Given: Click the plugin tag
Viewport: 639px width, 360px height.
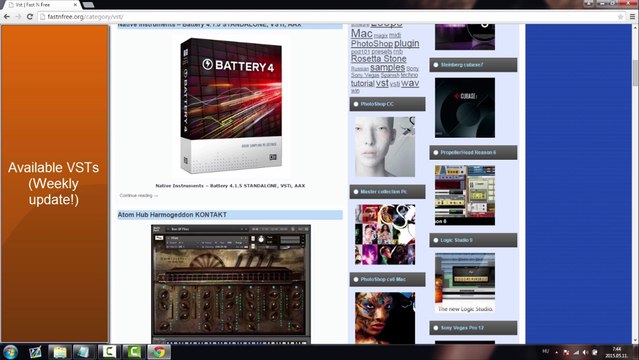Looking at the screenshot, I should [406, 43].
